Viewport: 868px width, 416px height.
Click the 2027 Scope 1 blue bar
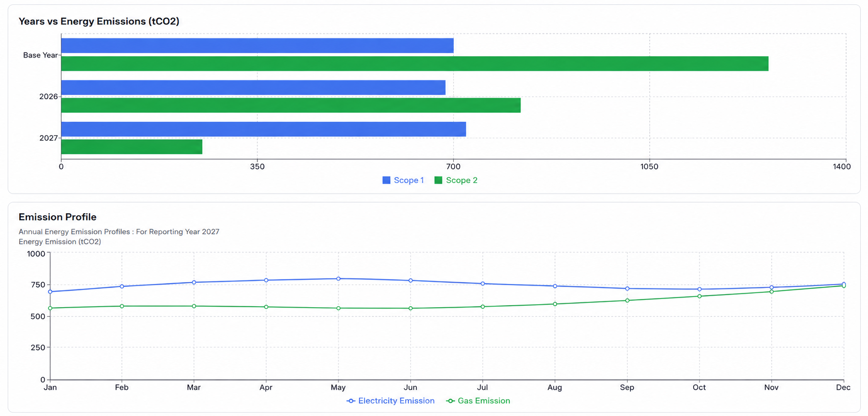tap(263, 129)
